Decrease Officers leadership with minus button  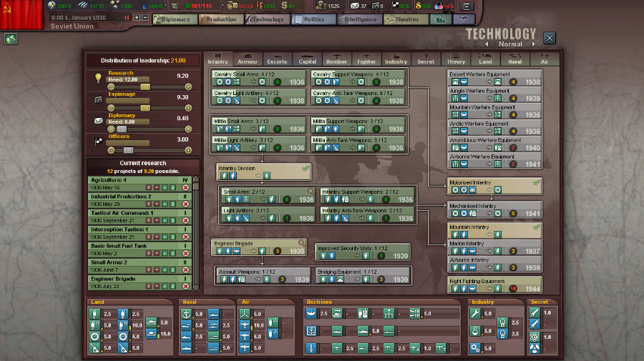(x=111, y=150)
